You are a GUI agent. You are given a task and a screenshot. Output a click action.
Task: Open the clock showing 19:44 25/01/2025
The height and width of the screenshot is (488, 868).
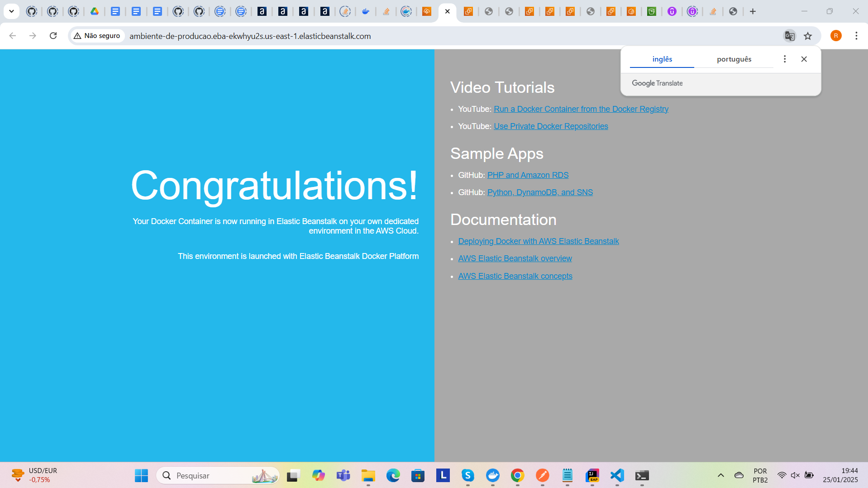click(x=840, y=475)
